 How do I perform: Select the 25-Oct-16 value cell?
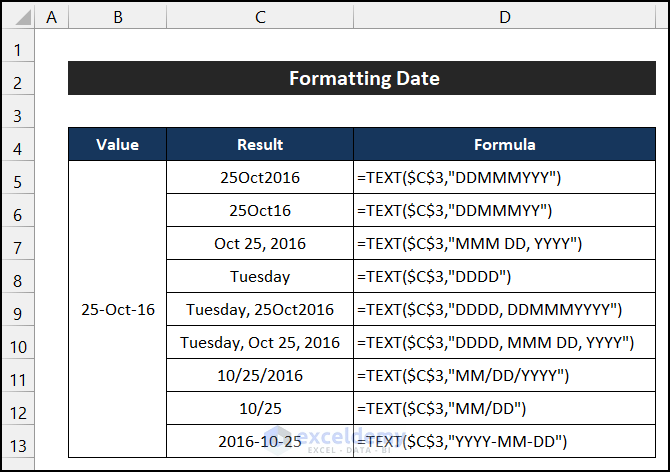pyautogui.click(x=117, y=309)
